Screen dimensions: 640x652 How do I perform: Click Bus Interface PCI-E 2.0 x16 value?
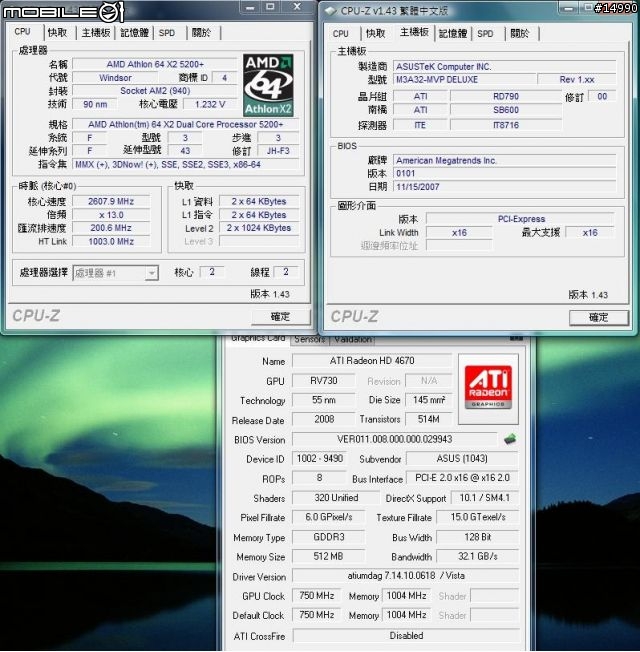click(462, 478)
